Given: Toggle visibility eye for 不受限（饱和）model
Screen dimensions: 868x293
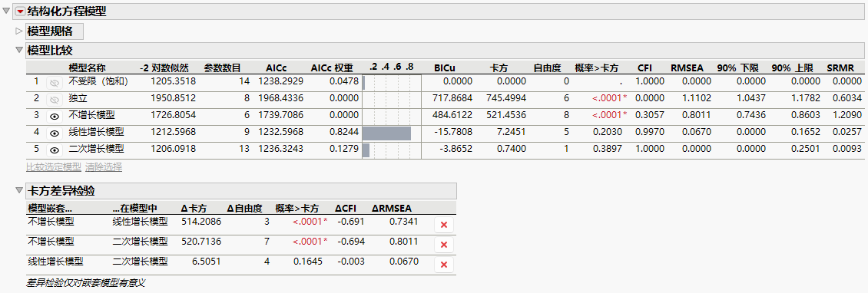Looking at the screenshot, I should click(55, 82).
